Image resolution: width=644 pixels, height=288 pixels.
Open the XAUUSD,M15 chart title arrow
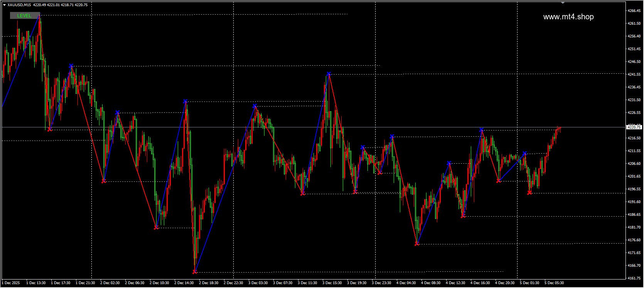[4, 5]
